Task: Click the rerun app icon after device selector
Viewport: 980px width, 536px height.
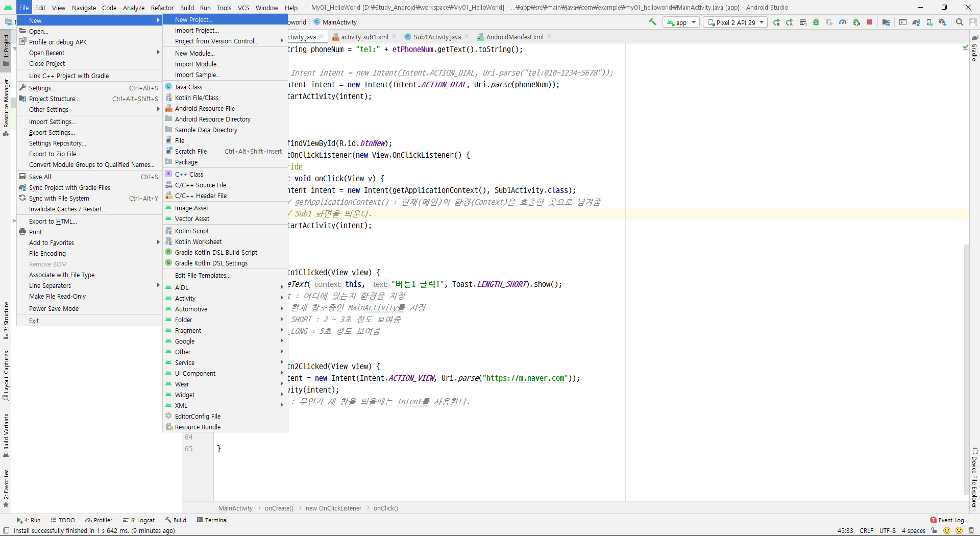Action: click(x=776, y=22)
